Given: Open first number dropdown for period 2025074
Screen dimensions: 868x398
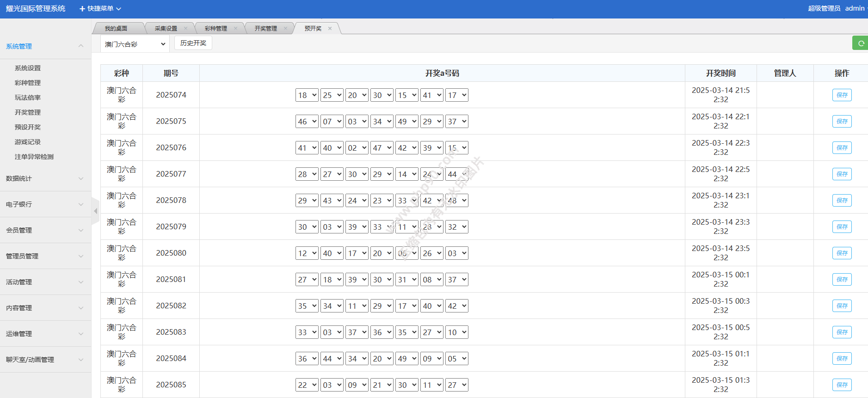Looking at the screenshot, I should click(307, 95).
